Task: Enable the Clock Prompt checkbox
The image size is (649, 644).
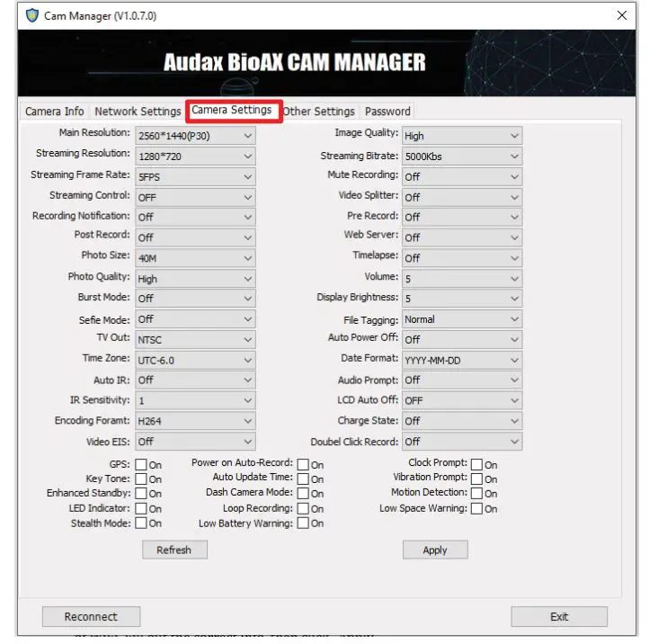Action: coord(476,464)
